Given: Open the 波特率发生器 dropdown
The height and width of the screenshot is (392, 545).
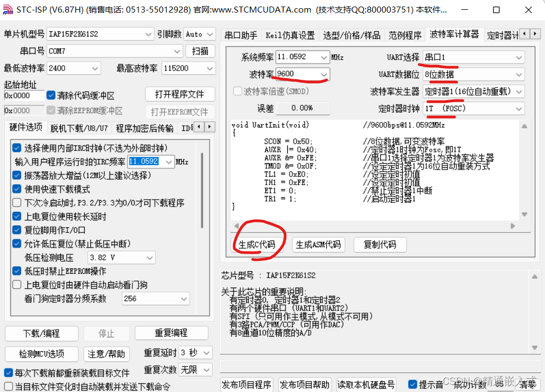Looking at the screenshot, I should pos(520,91).
